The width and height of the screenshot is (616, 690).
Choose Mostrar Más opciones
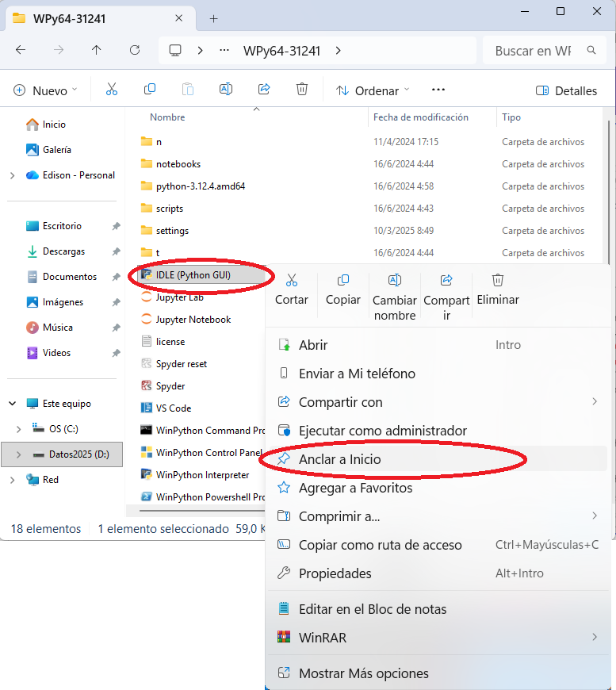click(438, 673)
